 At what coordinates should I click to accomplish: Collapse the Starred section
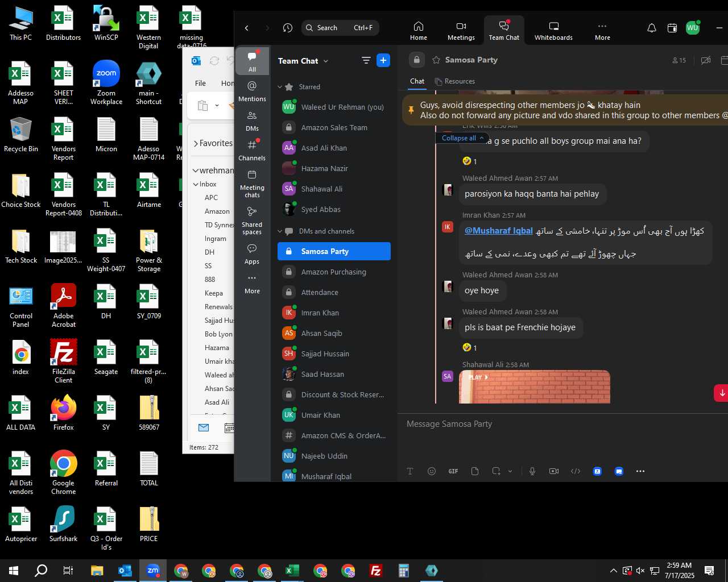point(280,87)
